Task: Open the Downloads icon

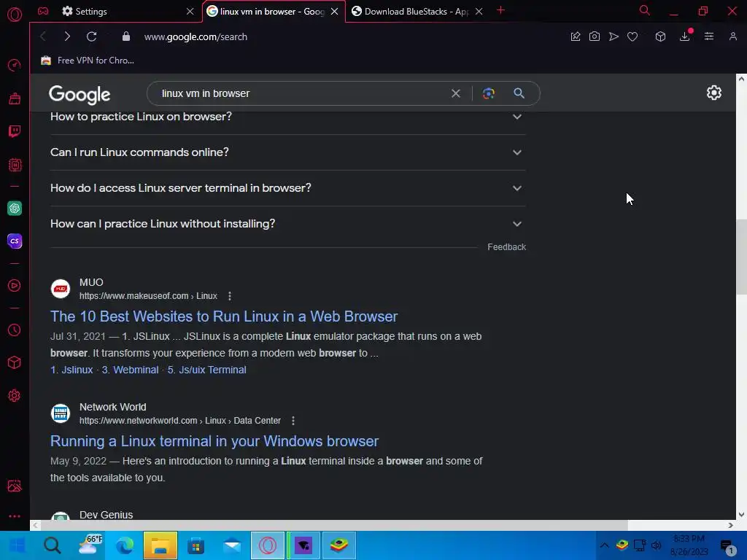Action: click(685, 36)
